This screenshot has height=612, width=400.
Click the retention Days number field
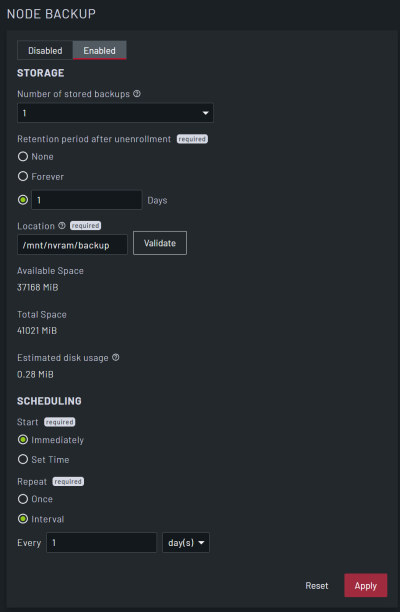pyautogui.click(x=87, y=200)
